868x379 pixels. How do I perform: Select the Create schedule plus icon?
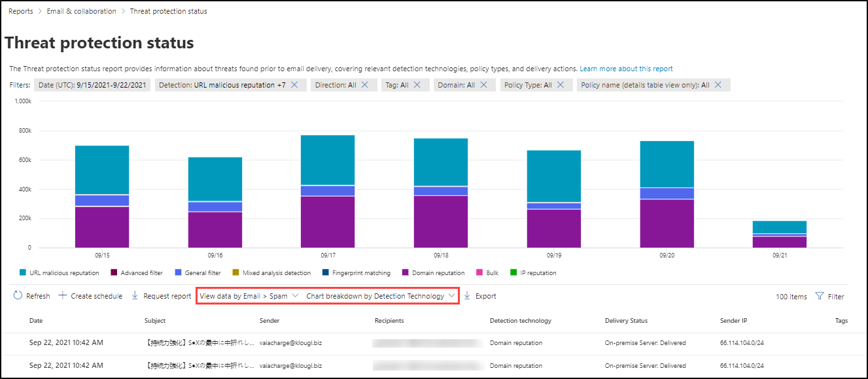[x=62, y=295]
